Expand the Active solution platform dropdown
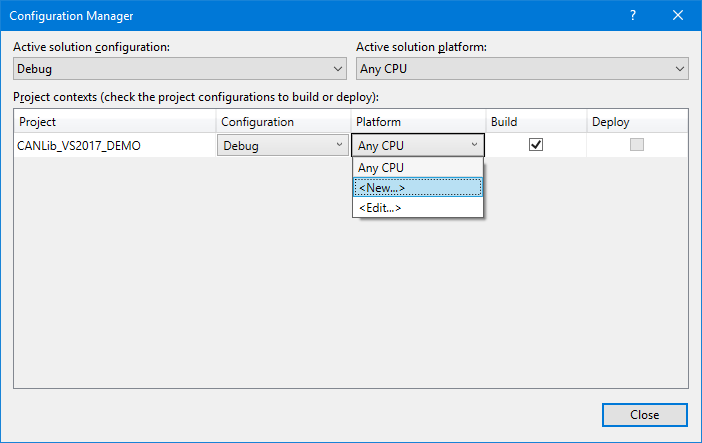 pos(522,69)
